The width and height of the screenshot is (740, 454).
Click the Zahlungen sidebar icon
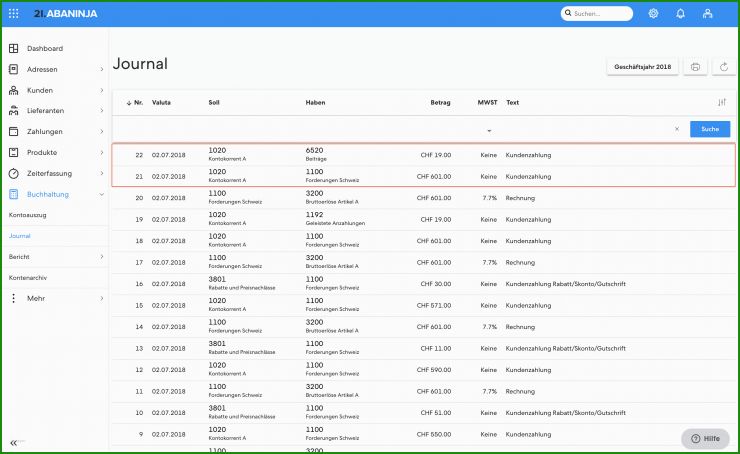[14, 131]
